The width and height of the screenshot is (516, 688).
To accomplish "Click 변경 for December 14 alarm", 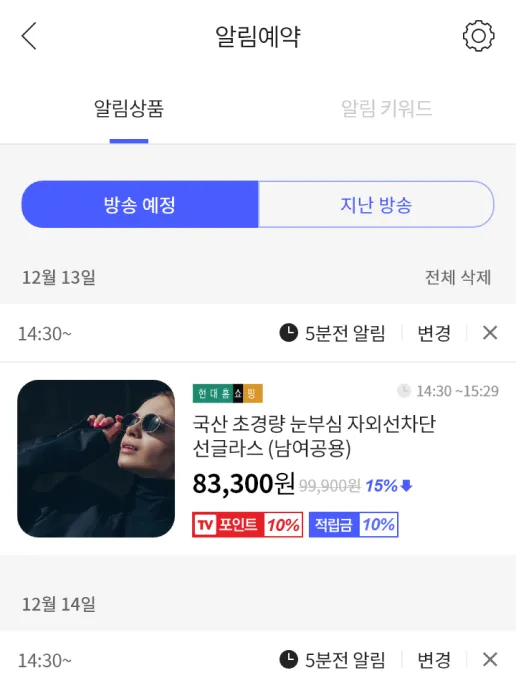I will (x=434, y=659).
